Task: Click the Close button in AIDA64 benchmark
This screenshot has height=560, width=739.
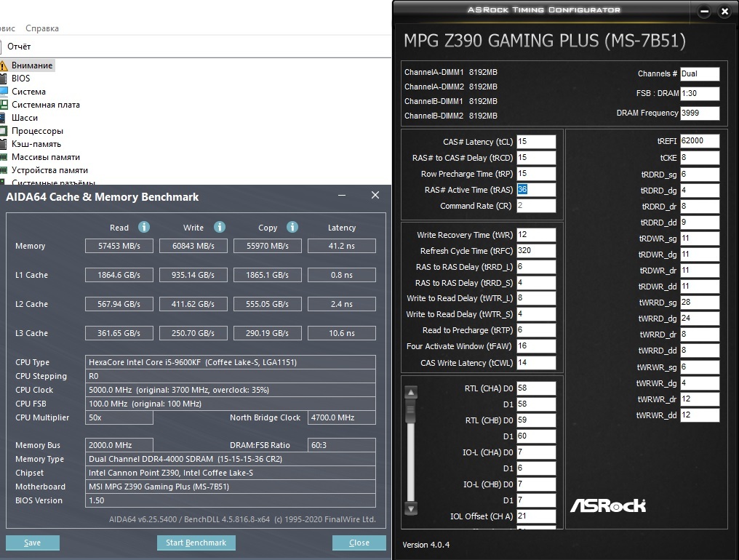Action: (359, 543)
